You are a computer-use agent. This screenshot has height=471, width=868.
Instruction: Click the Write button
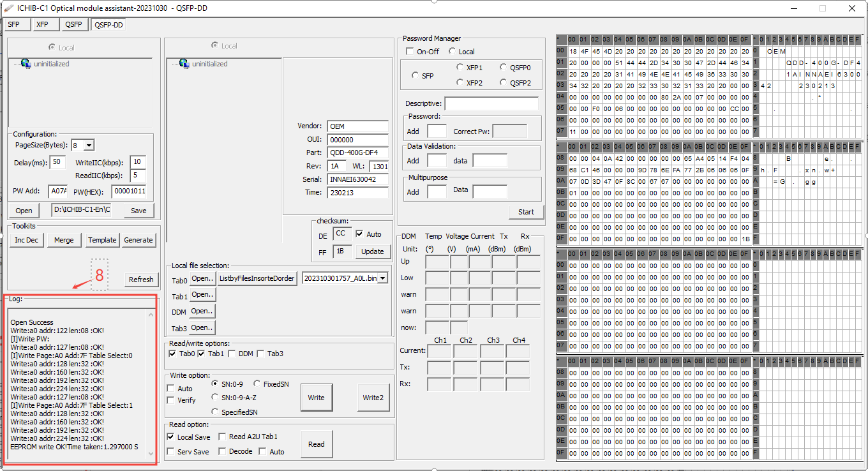tap(316, 398)
